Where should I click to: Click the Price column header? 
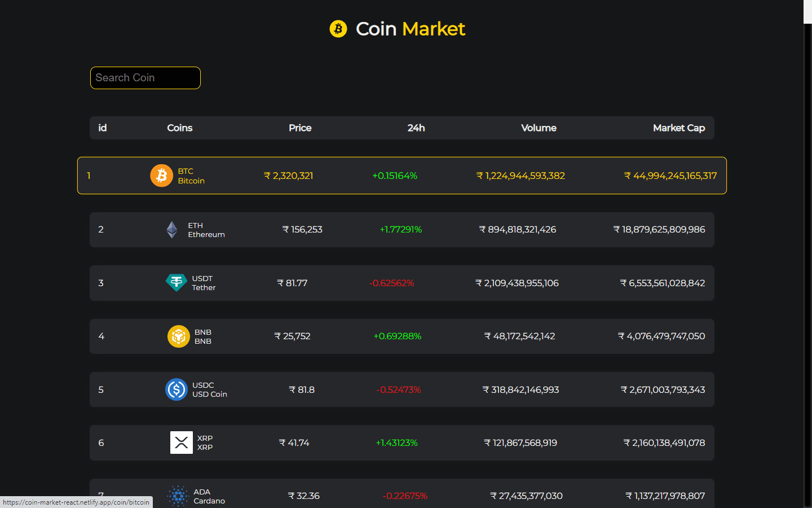(300, 128)
